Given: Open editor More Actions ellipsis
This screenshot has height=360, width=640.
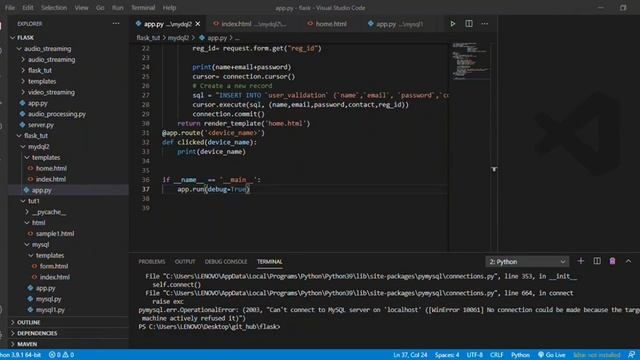Looking at the screenshot, I should (x=484, y=24).
